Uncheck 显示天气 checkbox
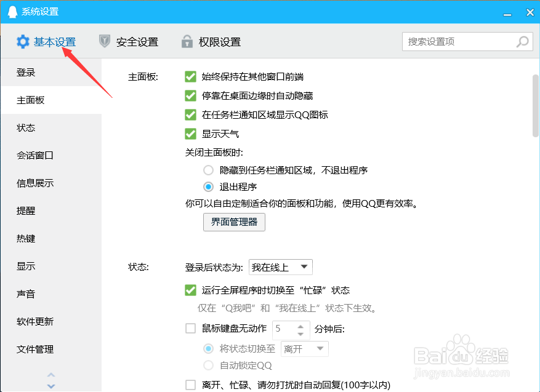The height and width of the screenshot is (392, 540). pyautogui.click(x=190, y=134)
